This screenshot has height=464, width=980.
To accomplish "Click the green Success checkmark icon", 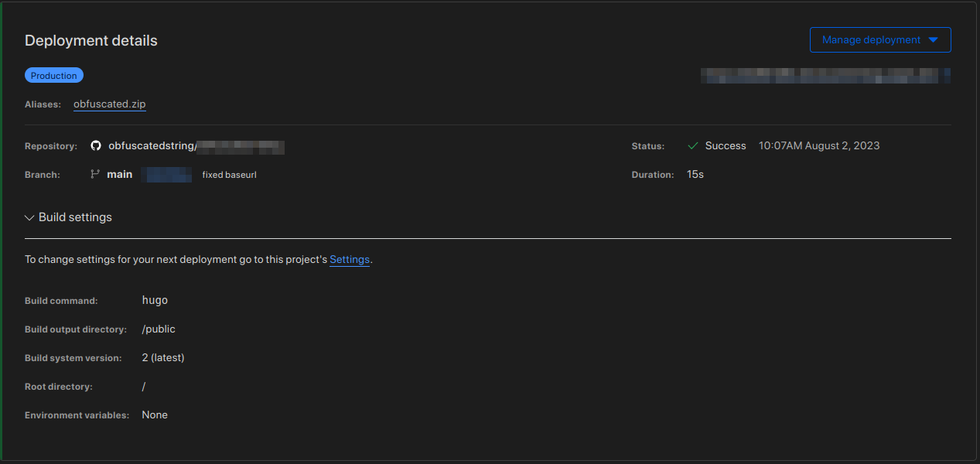I will (693, 145).
